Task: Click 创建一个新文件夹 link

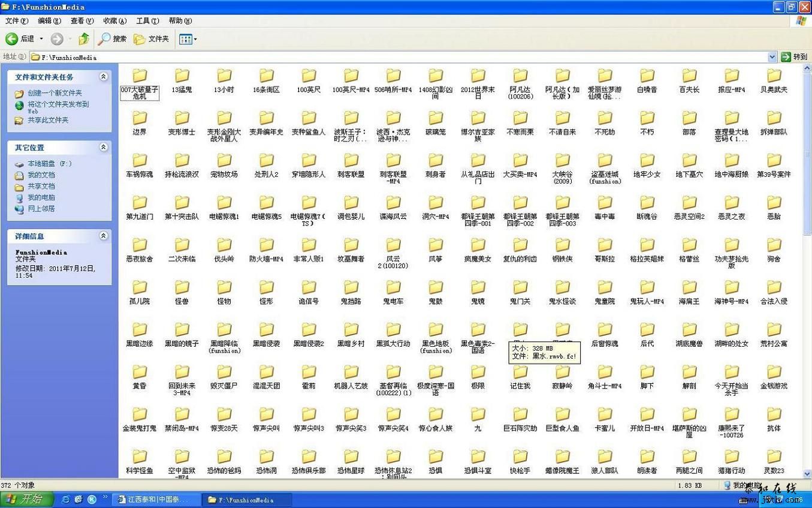Action: (55, 93)
